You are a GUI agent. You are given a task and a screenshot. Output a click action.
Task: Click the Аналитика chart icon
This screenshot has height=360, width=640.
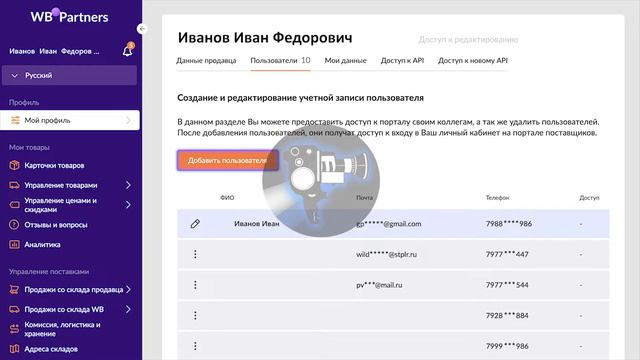[x=14, y=244]
